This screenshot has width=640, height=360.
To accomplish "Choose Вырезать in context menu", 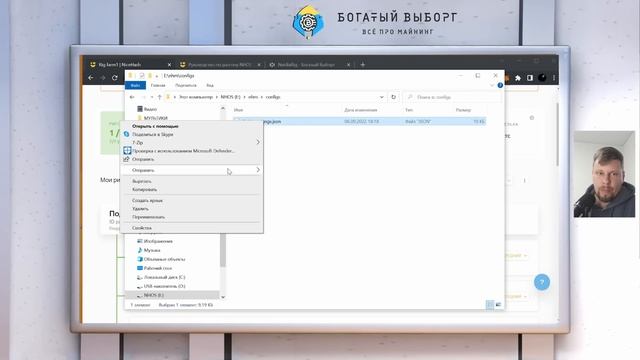I will [142, 181].
